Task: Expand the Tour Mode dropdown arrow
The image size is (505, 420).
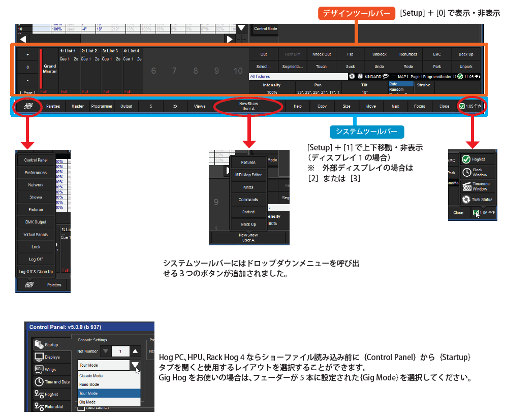Action: [135, 365]
